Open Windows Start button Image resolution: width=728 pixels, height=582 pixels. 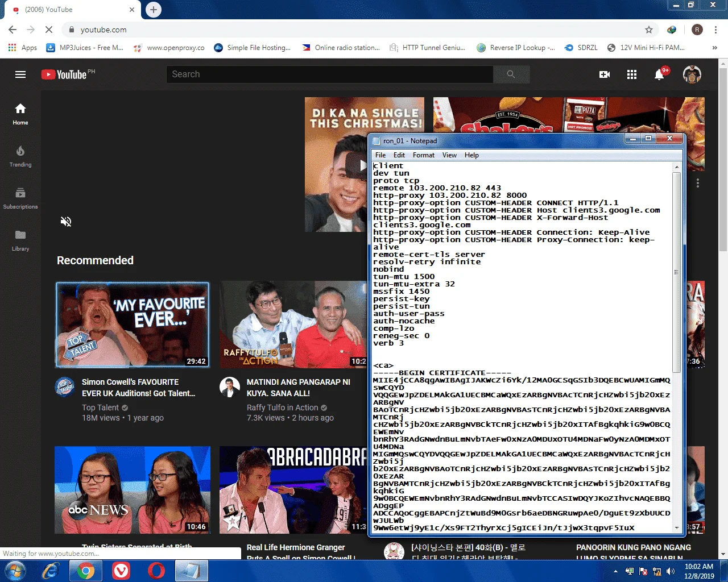tap(15, 571)
